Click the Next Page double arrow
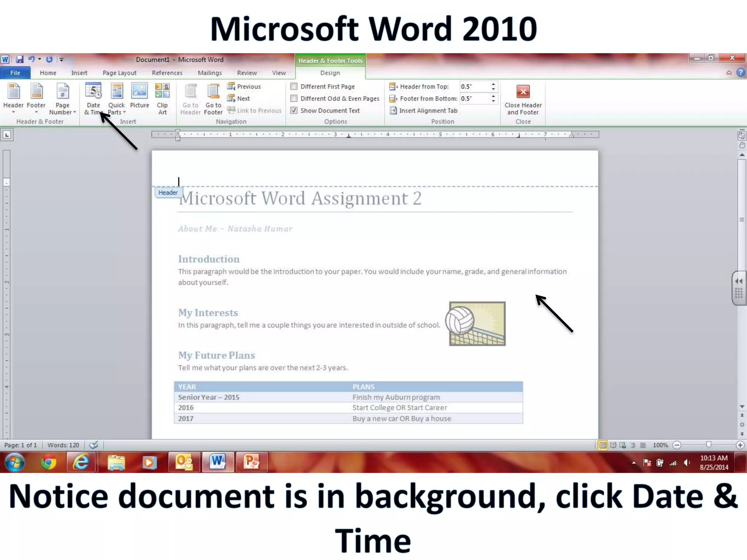 (x=742, y=434)
